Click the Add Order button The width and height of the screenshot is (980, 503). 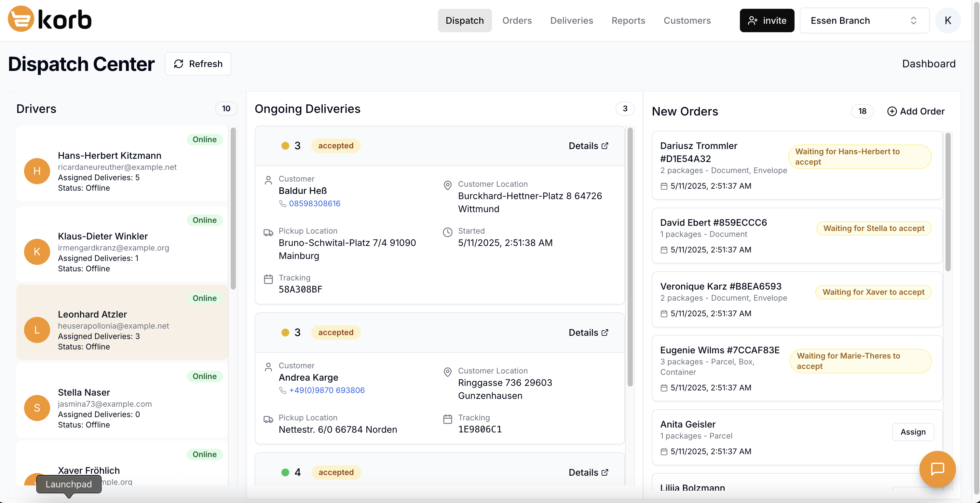pyautogui.click(x=916, y=111)
